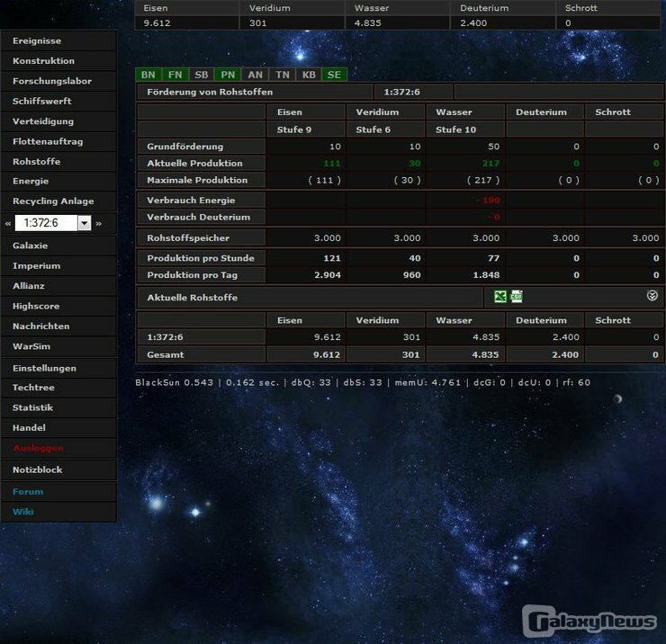This screenshot has width=666, height=644.
Task: Select the Rohstoffe menu entry
Action: point(58,161)
